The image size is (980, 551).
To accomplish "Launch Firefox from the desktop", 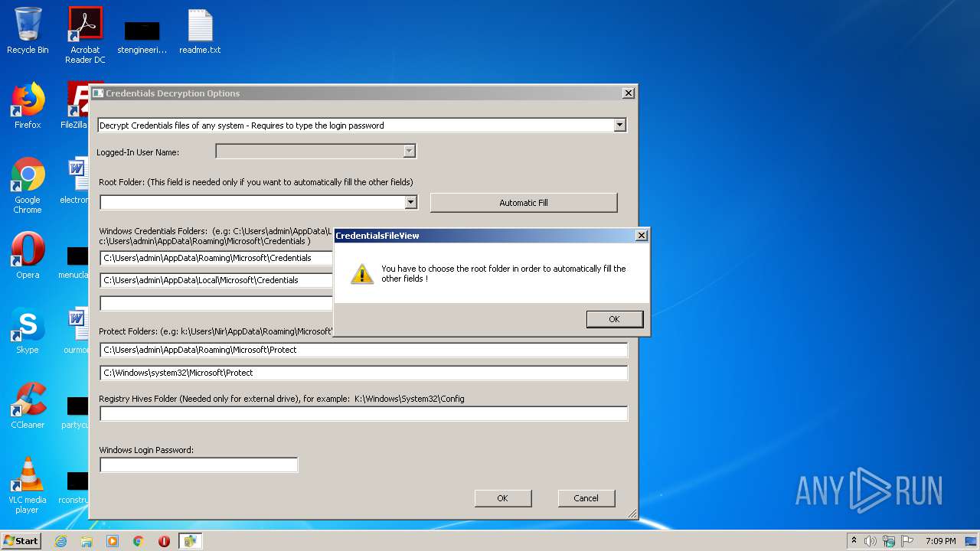I will (x=28, y=106).
